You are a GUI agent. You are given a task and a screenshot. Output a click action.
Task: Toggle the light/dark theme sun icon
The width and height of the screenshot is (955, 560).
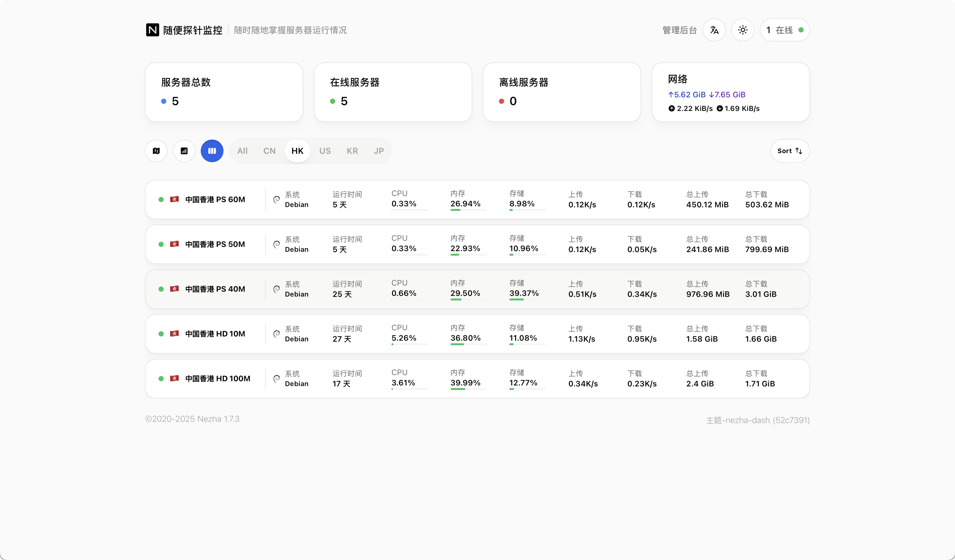(x=743, y=30)
